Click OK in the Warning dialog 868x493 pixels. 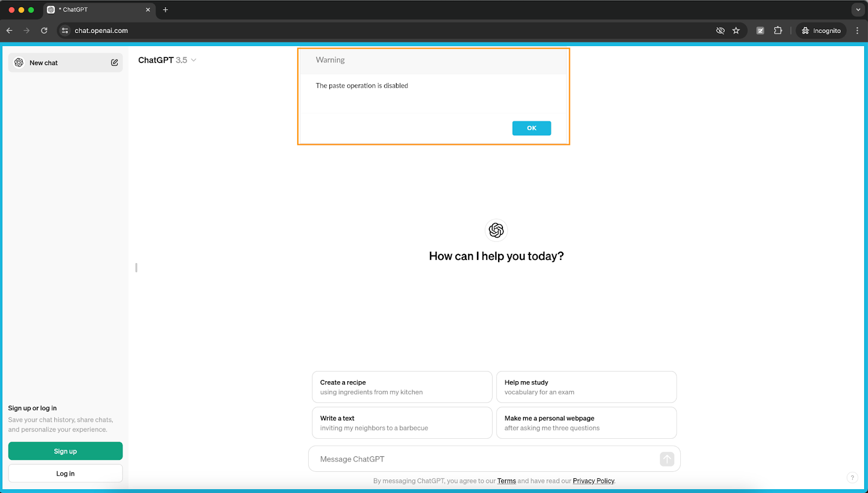click(531, 128)
